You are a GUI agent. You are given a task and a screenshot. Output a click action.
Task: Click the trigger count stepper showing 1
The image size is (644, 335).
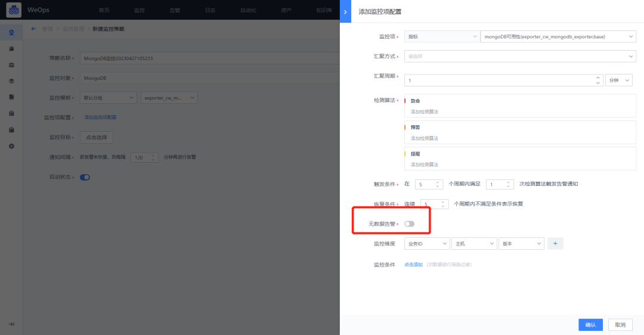(500, 184)
